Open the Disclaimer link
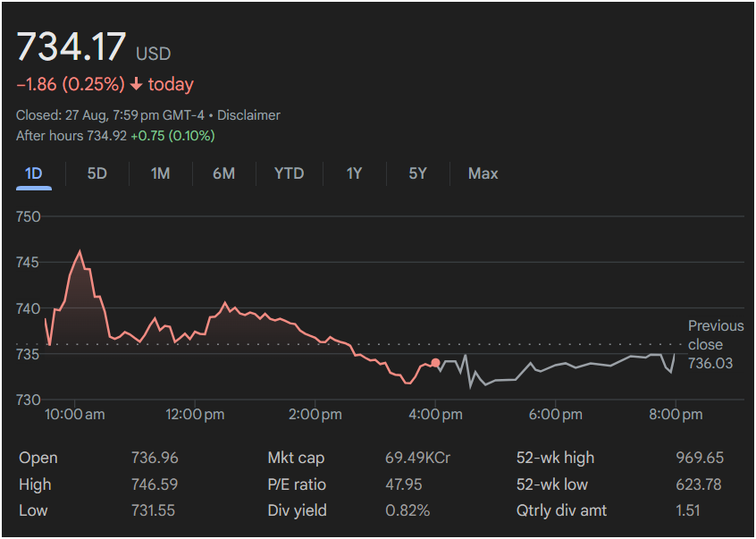 (x=248, y=115)
